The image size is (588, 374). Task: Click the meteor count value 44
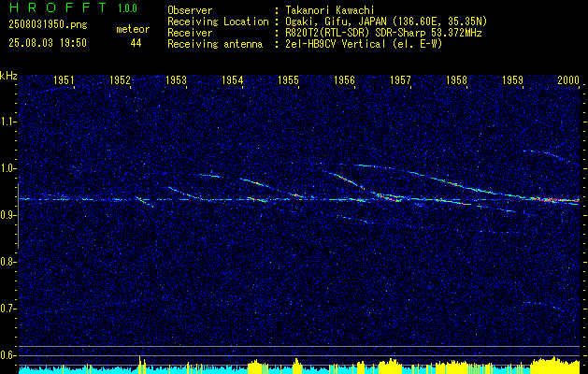(136, 43)
